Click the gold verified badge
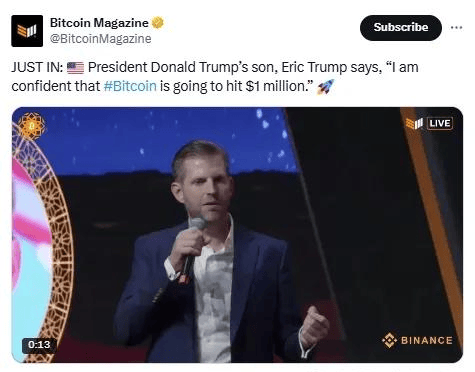 157,23
